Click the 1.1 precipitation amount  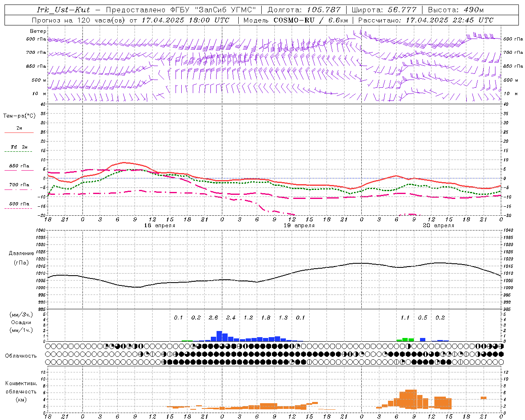coord(405,318)
